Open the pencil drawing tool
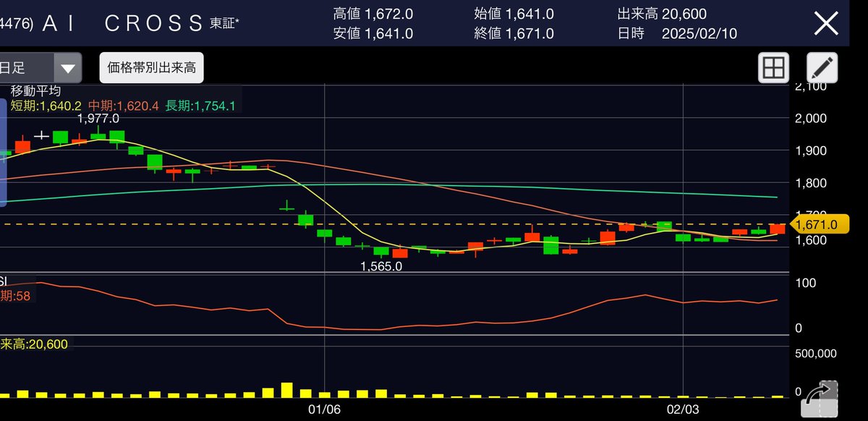This screenshot has height=421, width=868. 822,69
